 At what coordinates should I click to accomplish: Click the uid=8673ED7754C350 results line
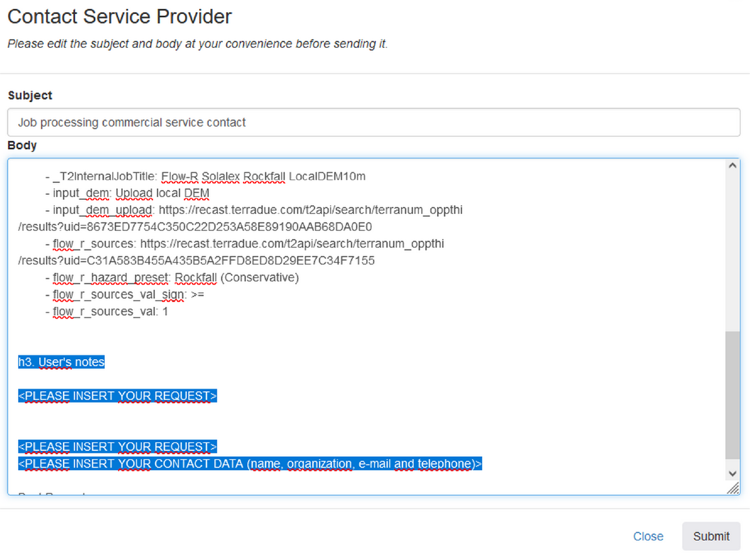(x=195, y=227)
